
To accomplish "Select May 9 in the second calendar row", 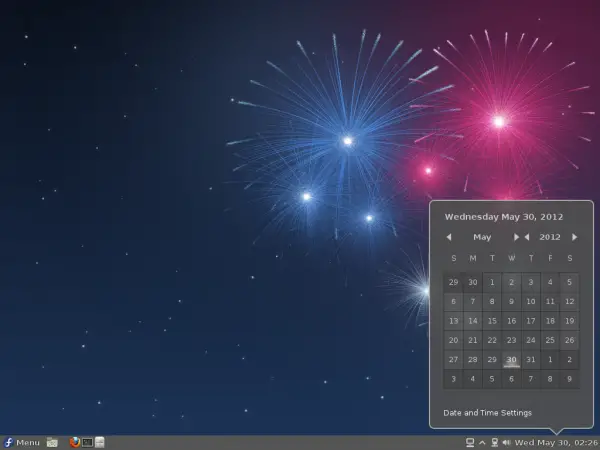I will (511, 302).
